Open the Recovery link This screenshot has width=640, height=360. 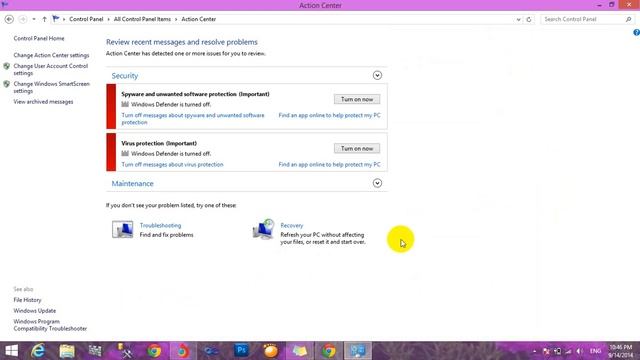pos(292,225)
